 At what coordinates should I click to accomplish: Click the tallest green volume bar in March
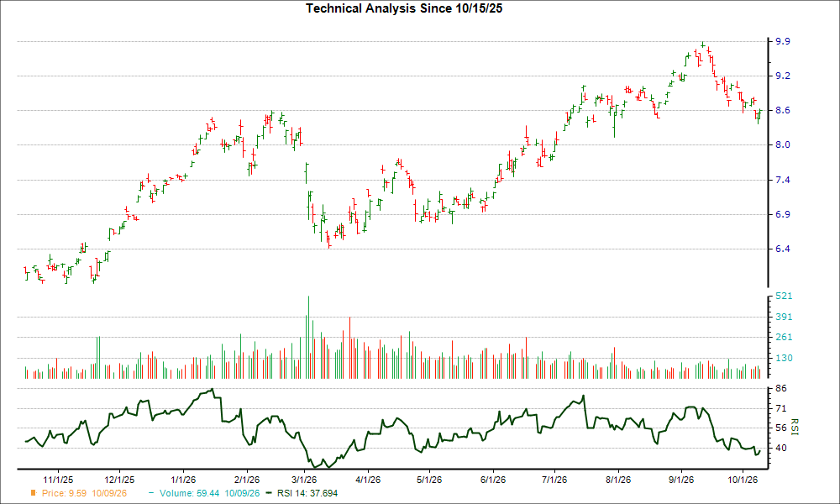(x=308, y=338)
